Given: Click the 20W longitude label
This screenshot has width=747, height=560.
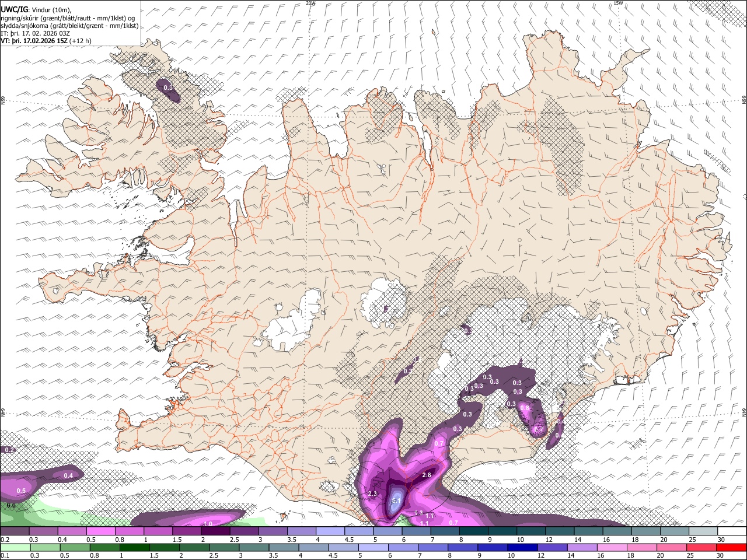Looking at the screenshot, I should 310,3.
